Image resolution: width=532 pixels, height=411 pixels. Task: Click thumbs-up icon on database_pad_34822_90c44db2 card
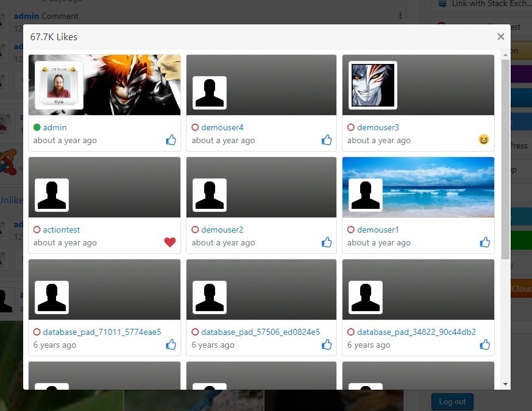pyautogui.click(x=484, y=345)
